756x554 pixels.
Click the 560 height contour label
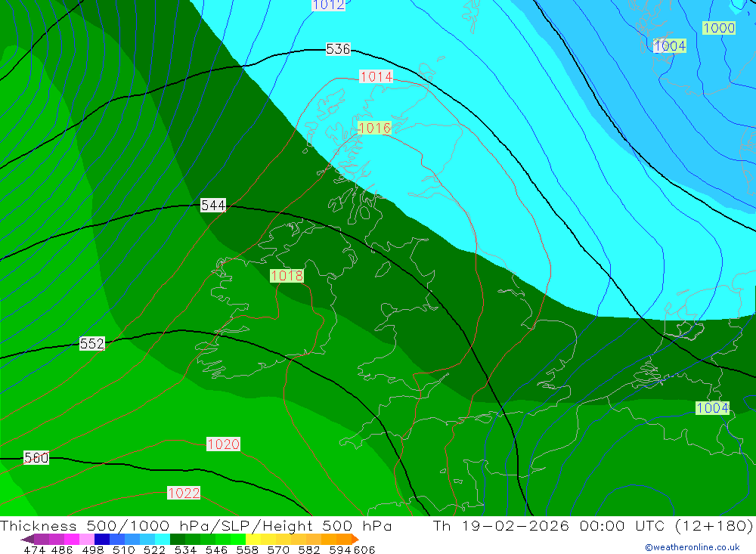pyautogui.click(x=36, y=457)
